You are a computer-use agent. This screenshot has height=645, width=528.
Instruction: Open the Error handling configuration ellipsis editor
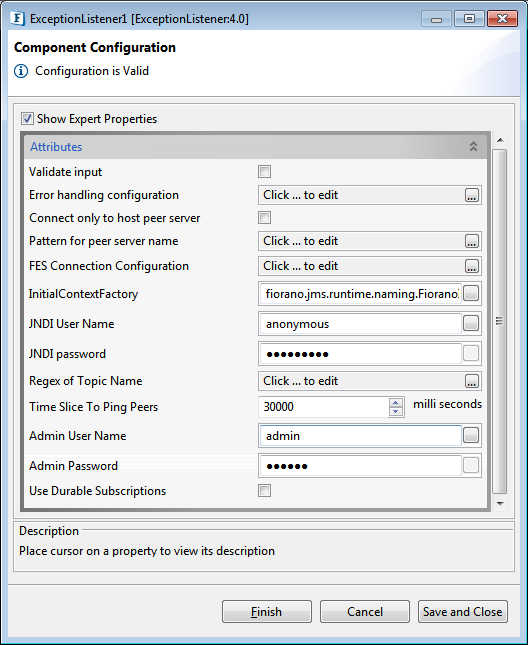click(472, 195)
